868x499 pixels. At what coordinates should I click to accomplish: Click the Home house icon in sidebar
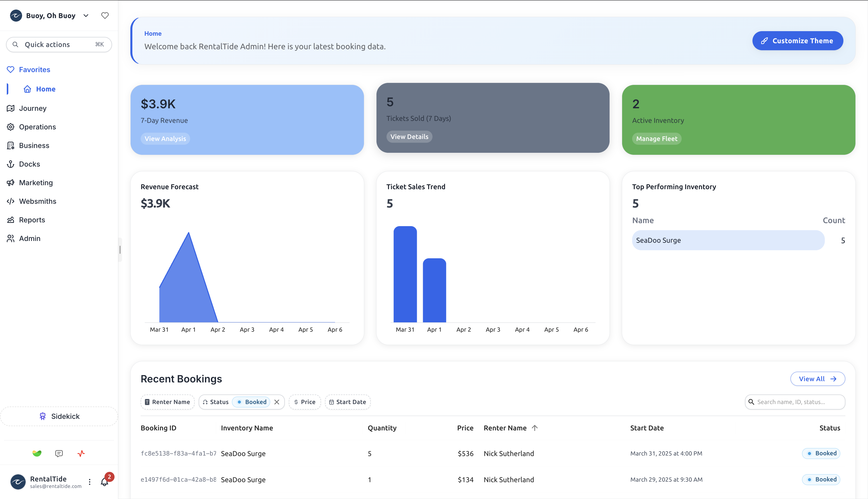[27, 89]
